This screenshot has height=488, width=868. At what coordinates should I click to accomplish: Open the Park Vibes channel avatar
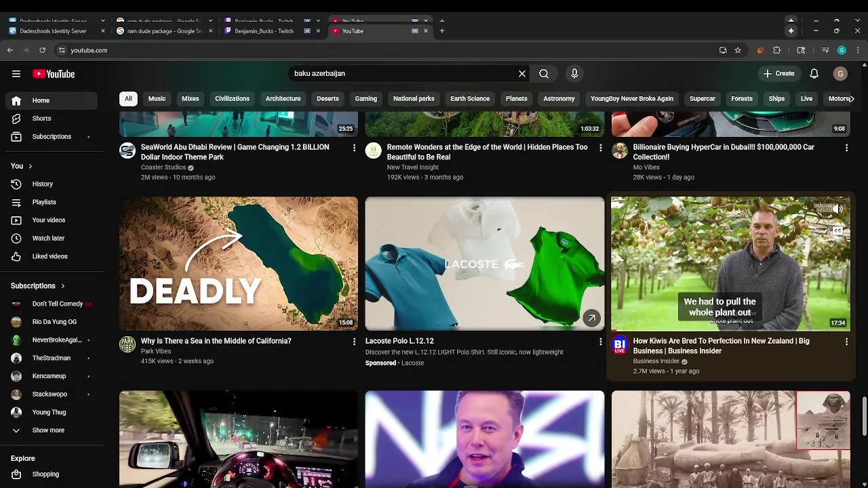[x=127, y=344]
